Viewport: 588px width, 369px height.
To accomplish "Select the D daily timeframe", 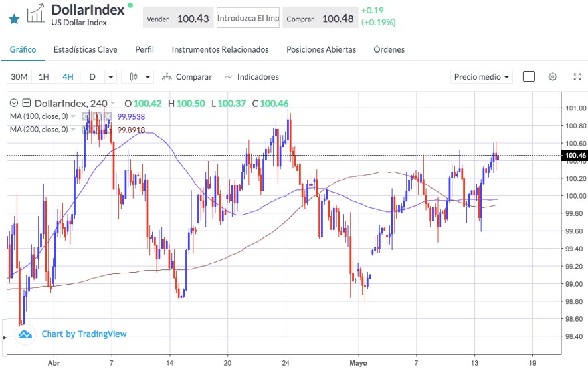I will pyautogui.click(x=92, y=77).
